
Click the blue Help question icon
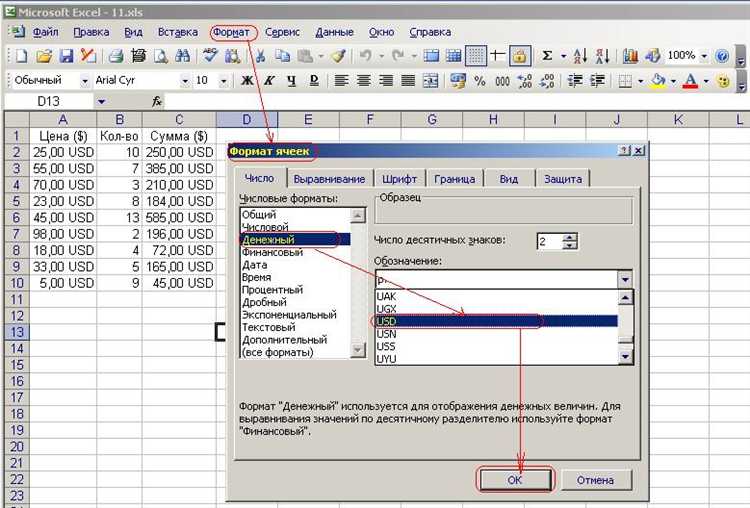click(x=722, y=56)
